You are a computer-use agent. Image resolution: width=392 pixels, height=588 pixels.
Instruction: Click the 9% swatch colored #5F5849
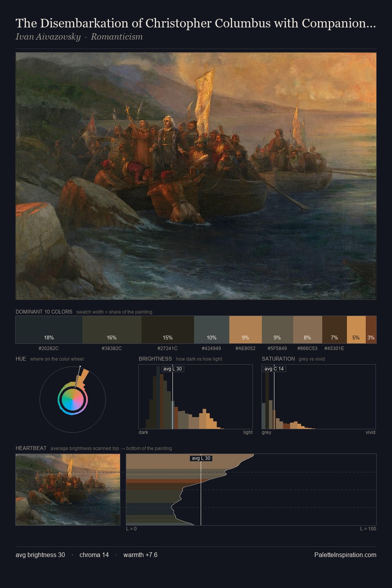pyautogui.click(x=277, y=330)
